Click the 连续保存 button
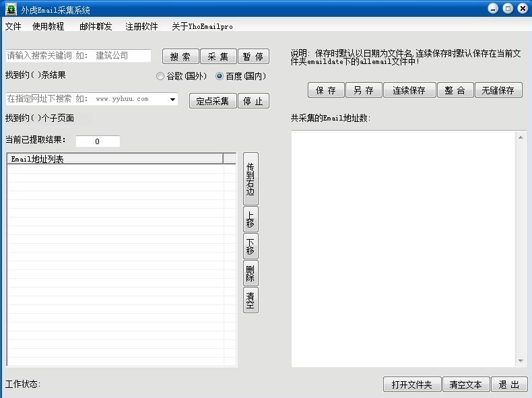The image size is (532, 398). click(409, 90)
